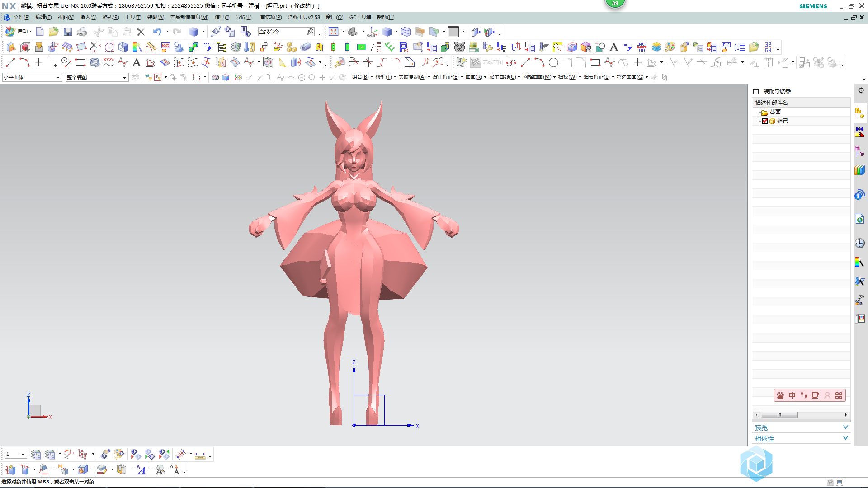Screen dimensions: 868x488
Task: Click the navigator settings gear icon
Action: click(861, 90)
